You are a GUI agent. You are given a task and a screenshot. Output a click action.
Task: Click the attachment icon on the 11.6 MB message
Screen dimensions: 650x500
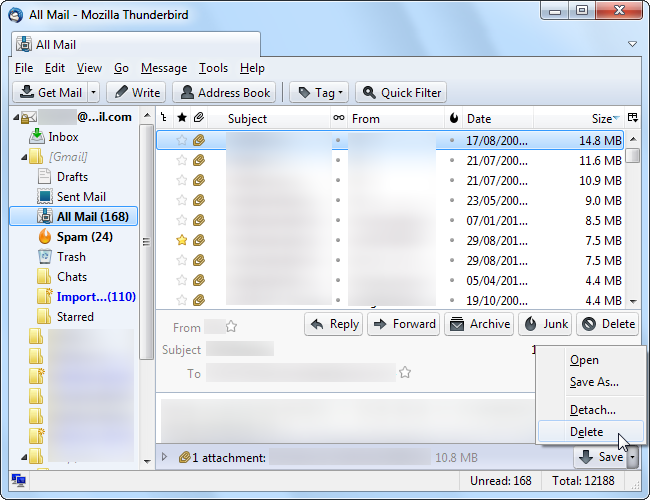click(x=199, y=160)
